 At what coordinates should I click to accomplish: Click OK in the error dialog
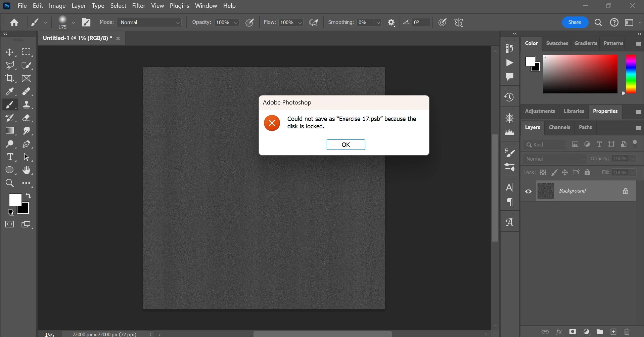346,145
